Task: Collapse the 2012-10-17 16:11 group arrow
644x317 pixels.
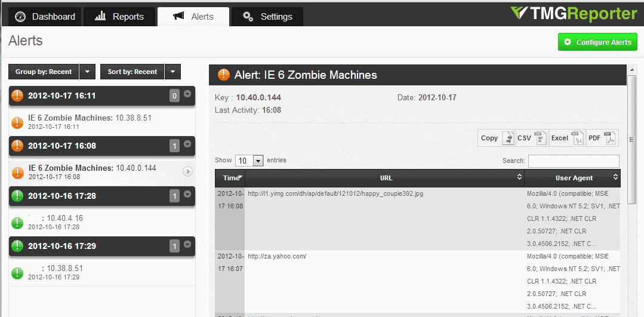Action: 187,94
